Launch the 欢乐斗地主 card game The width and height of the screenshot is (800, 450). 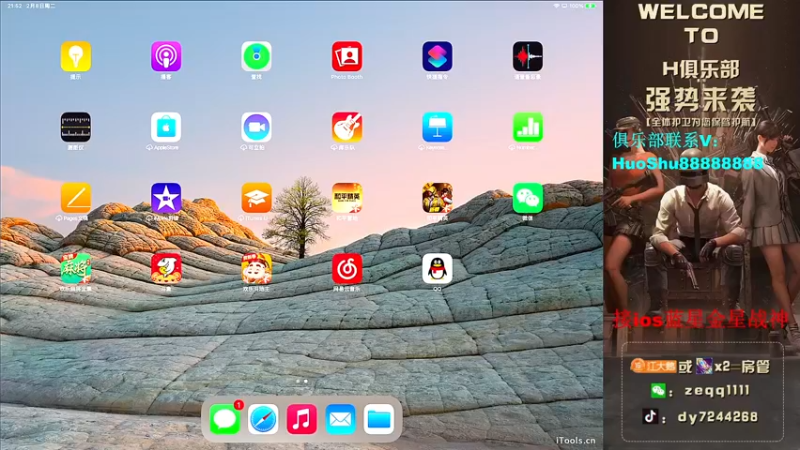tap(256, 268)
